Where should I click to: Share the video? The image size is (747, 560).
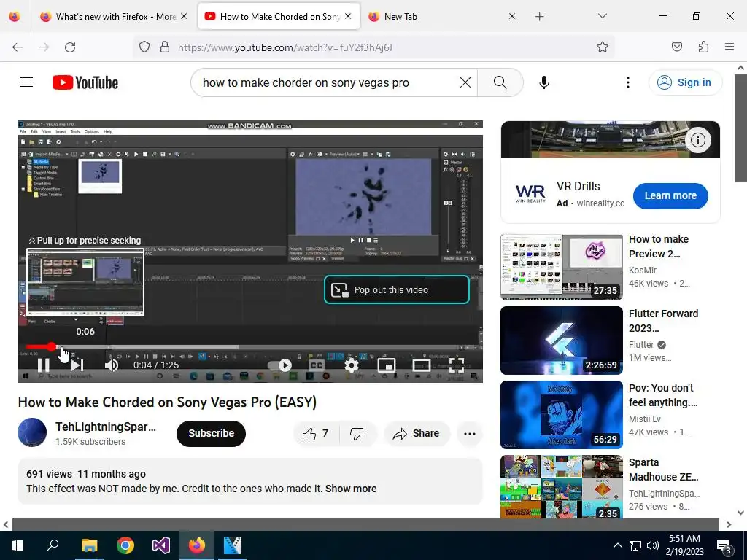coord(417,433)
